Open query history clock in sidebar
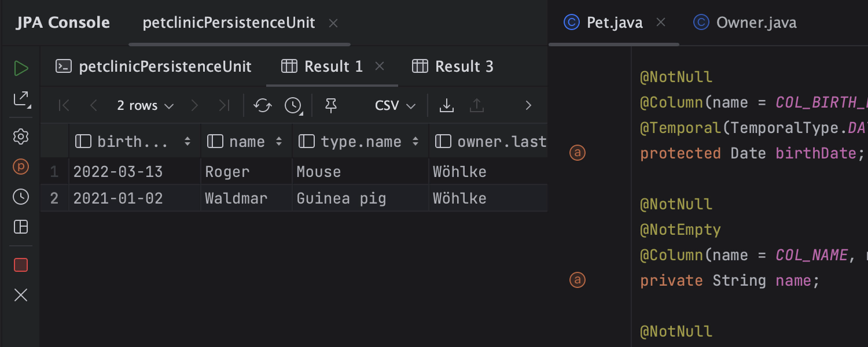The width and height of the screenshot is (868, 347). click(21, 197)
